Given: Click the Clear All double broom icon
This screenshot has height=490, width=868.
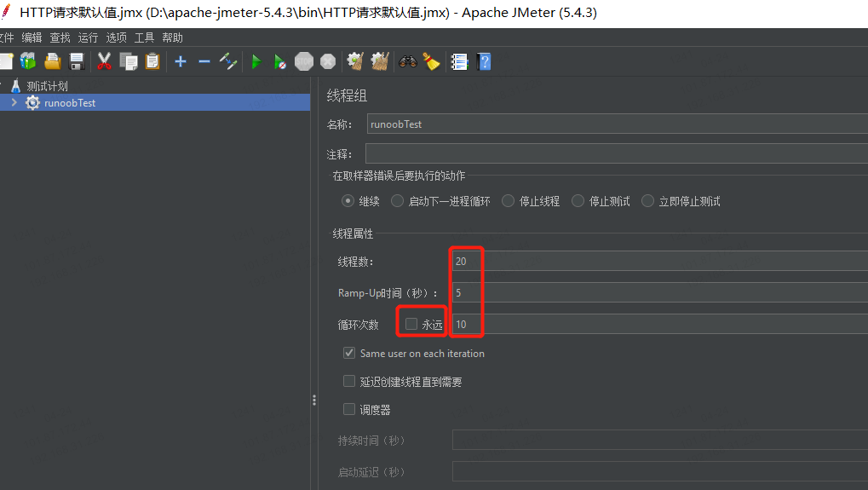Looking at the screenshot, I should [x=380, y=61].
